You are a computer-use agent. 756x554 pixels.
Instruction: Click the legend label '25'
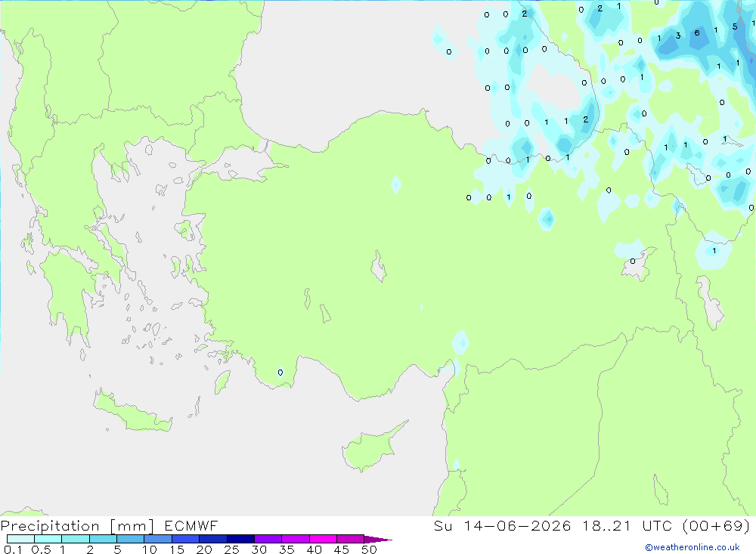point(231,549)
